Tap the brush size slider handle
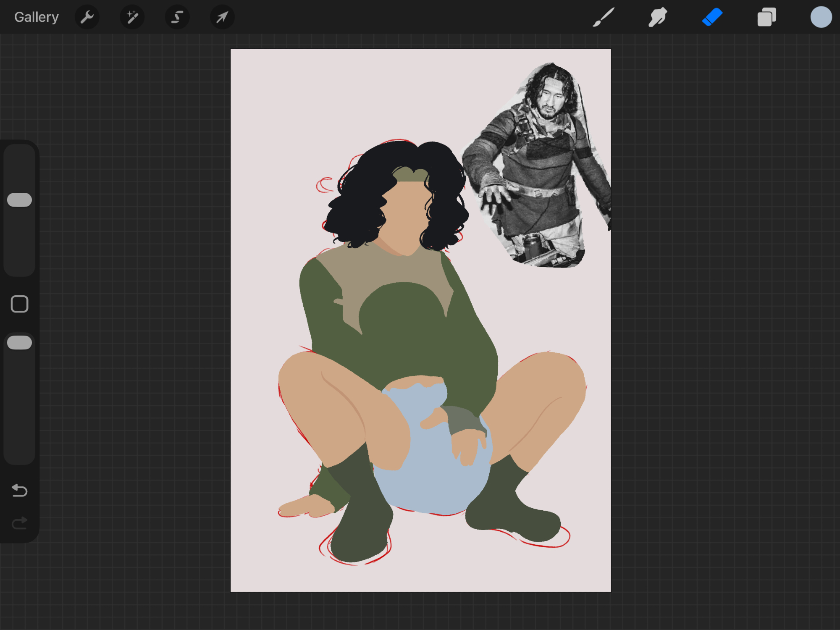Viewport: 840px width, 630px height. [20, 200]
